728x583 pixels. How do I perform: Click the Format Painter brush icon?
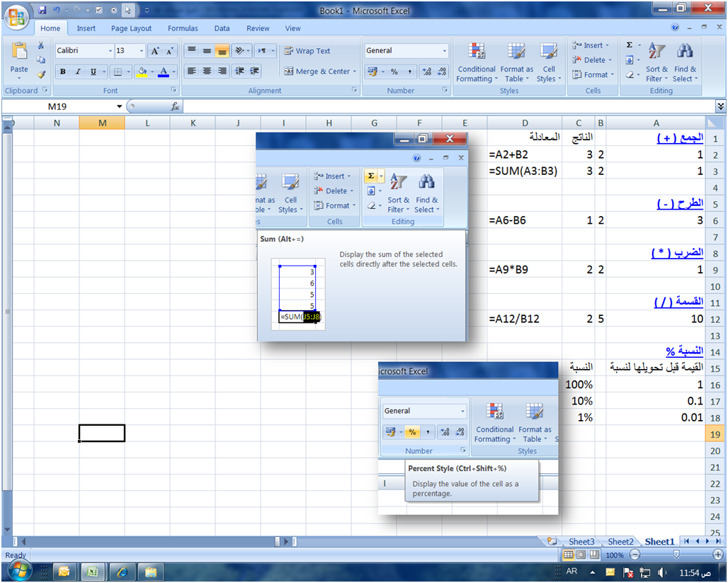coord(40,74)
